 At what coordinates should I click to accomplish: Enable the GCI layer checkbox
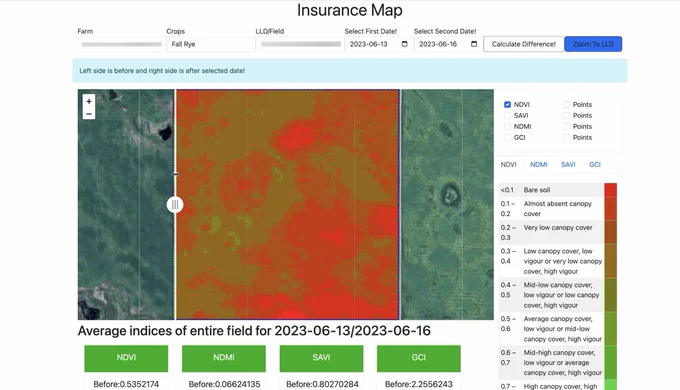[507, 137]
